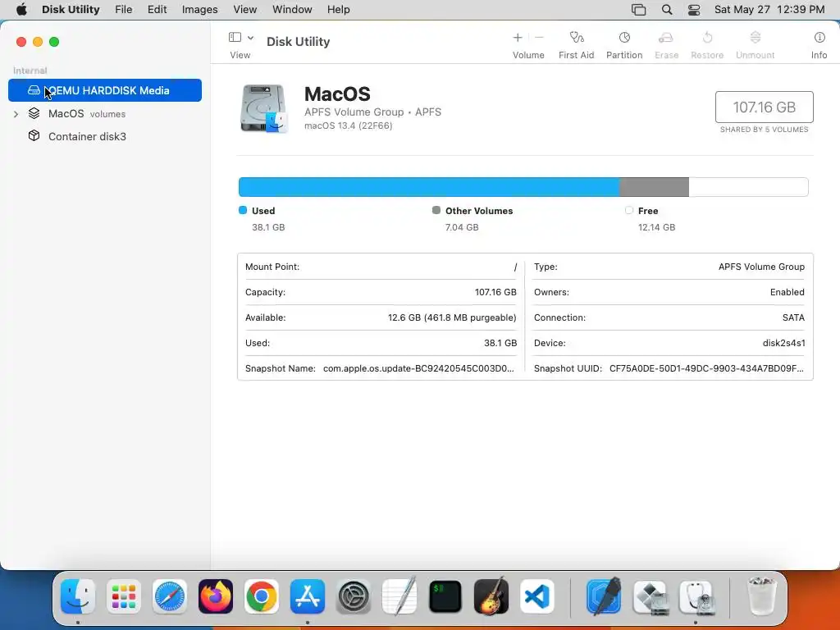Open the Images menu

click(200, 9)
